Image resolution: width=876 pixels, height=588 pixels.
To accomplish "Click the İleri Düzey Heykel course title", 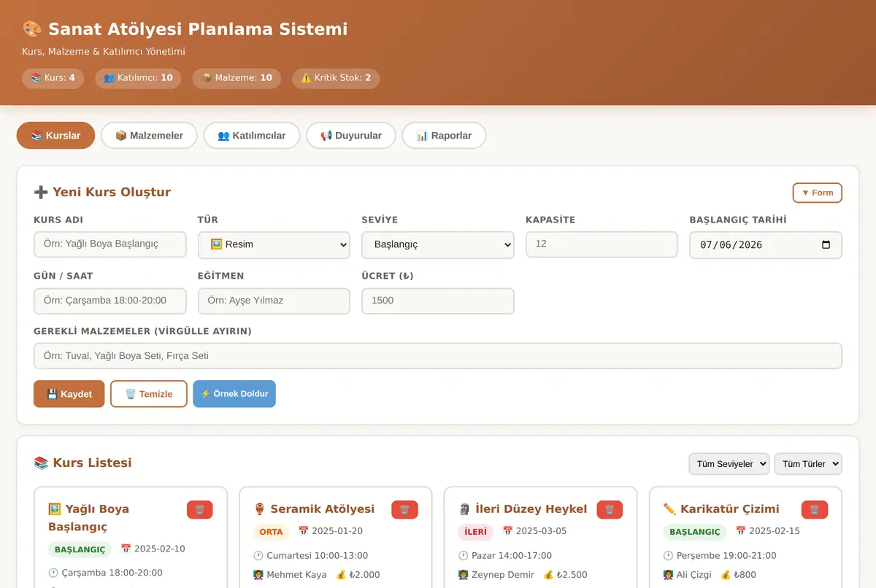I will (523, 509).
